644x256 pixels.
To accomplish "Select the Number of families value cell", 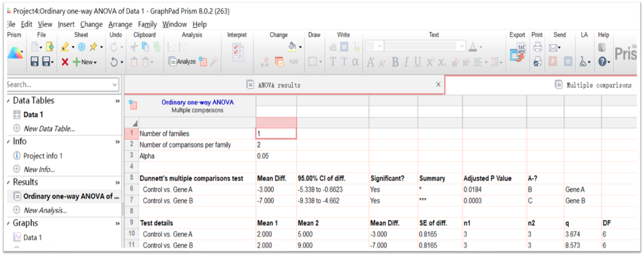I will coord(276,133).
